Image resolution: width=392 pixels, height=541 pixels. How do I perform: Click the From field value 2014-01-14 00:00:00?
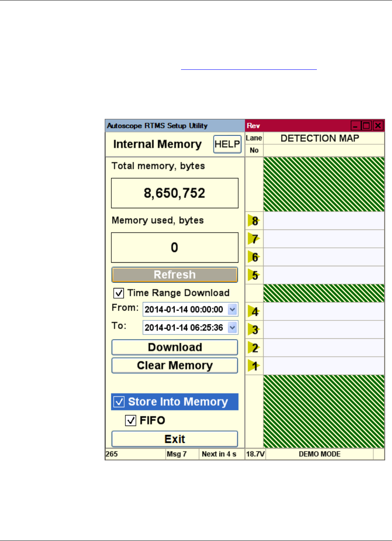pos(184,309)
